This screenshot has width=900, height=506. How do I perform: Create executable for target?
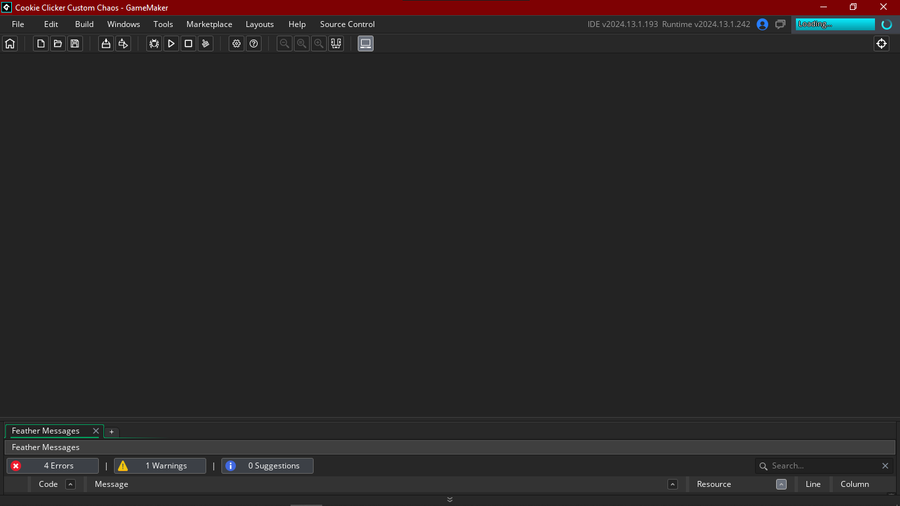tap(106, 44)
